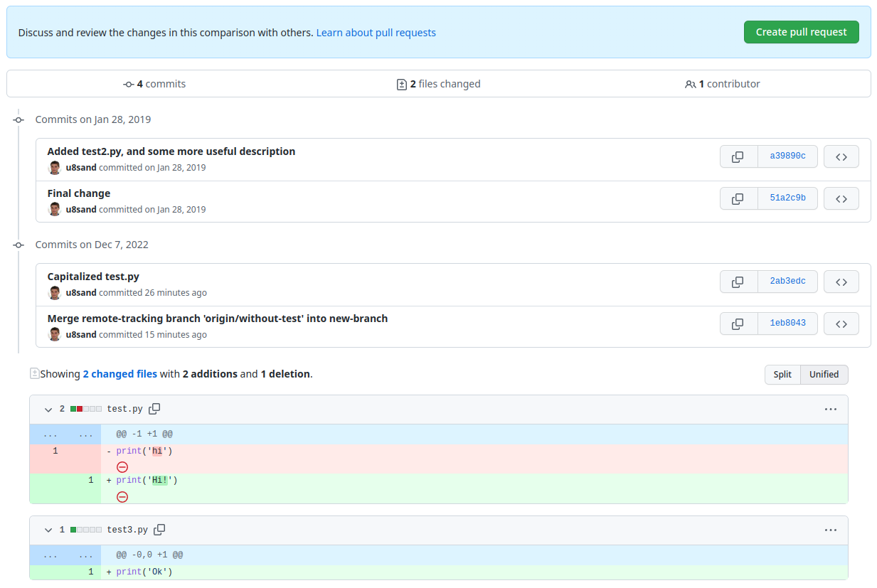This screenshot has height=588, width=877.
Task: Copy full SHA for commit 2ab3edc
Action: (738, 282)
